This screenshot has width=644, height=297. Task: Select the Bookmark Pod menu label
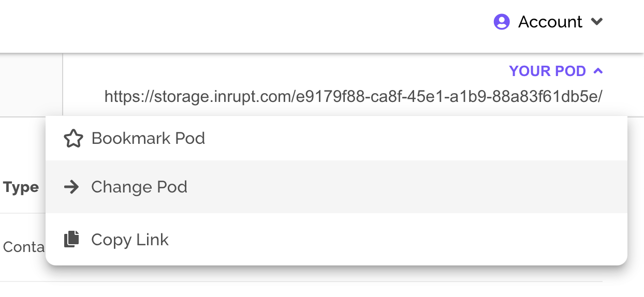[x=148, y=139]
